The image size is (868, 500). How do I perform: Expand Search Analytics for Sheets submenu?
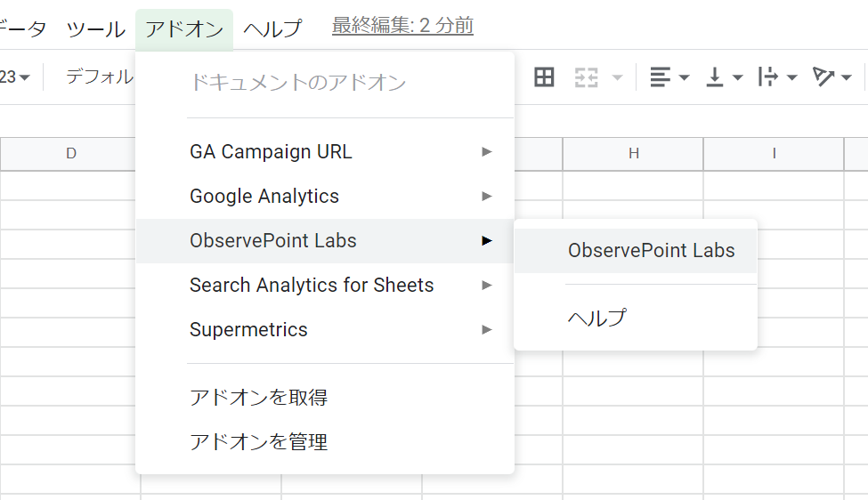(325, 286)
